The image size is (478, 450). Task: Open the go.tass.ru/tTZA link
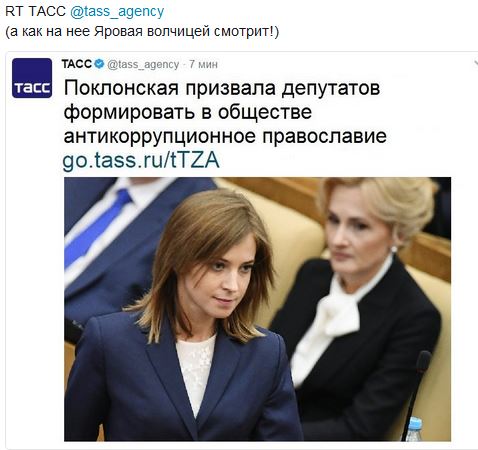pos(141,160)
